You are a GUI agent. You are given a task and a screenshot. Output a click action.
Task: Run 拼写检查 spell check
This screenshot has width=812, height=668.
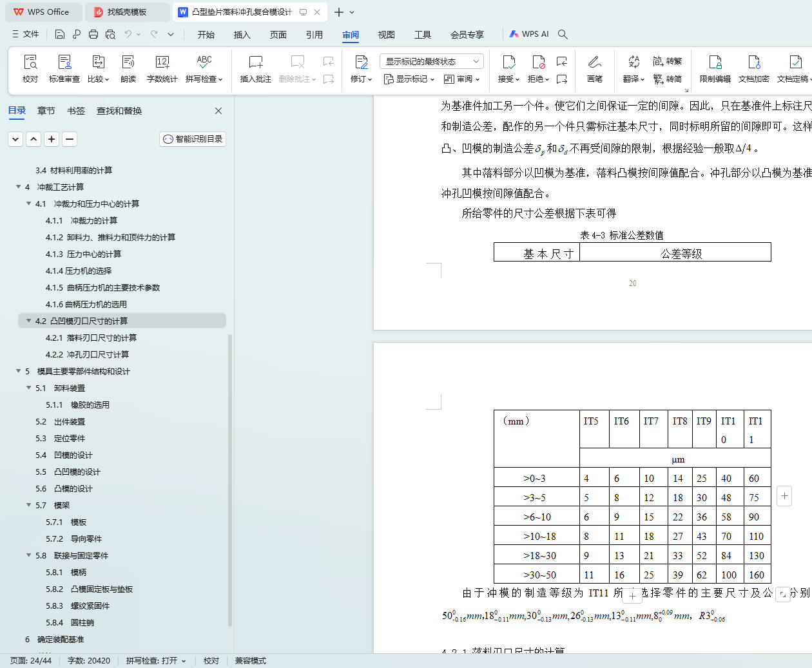pyautogui.click(x=204, y=69)
